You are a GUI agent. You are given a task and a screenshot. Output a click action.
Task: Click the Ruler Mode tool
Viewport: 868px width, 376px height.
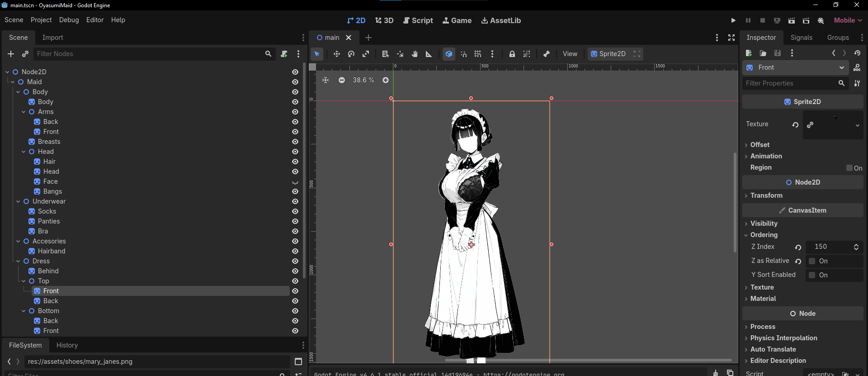pyautogui.click(x=429, y=54)
